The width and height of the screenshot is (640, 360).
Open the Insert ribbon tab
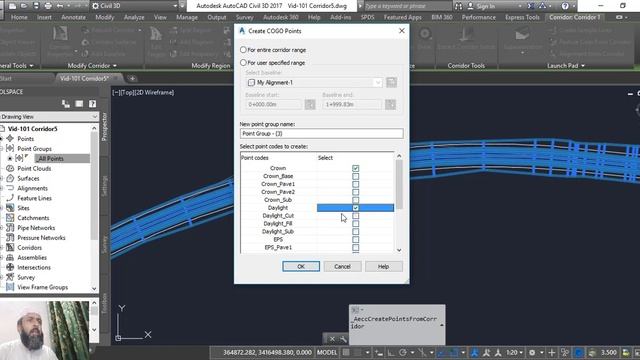[44, 17]
